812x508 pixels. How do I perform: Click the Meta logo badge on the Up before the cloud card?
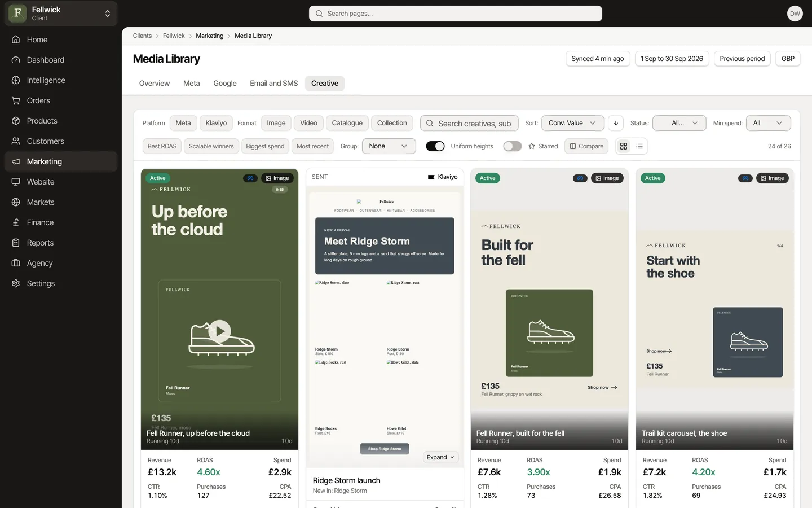point(250,178)
